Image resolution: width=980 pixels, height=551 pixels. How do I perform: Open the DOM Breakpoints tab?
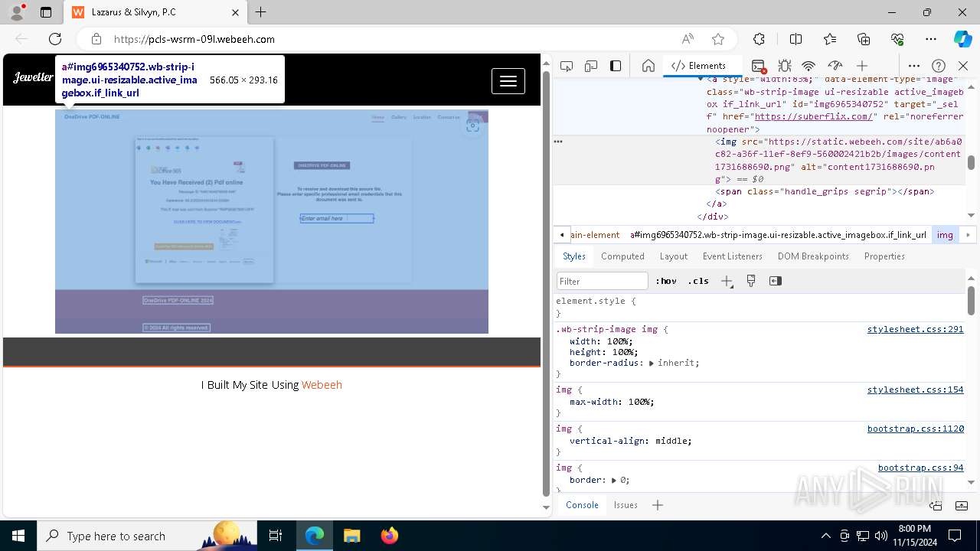(813, 256)
